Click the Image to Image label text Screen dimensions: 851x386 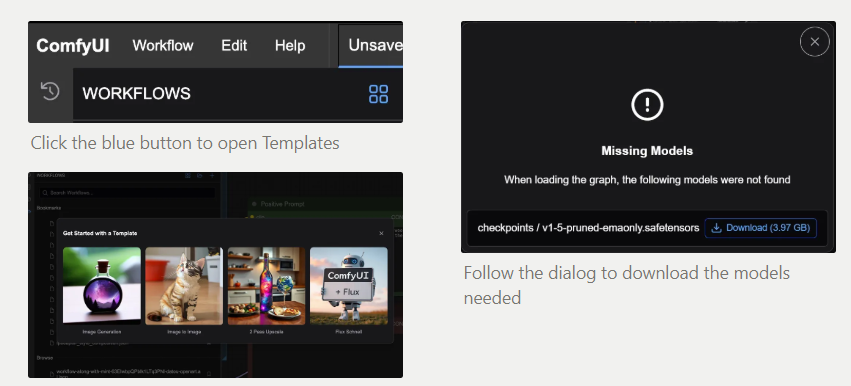[184, 331]
